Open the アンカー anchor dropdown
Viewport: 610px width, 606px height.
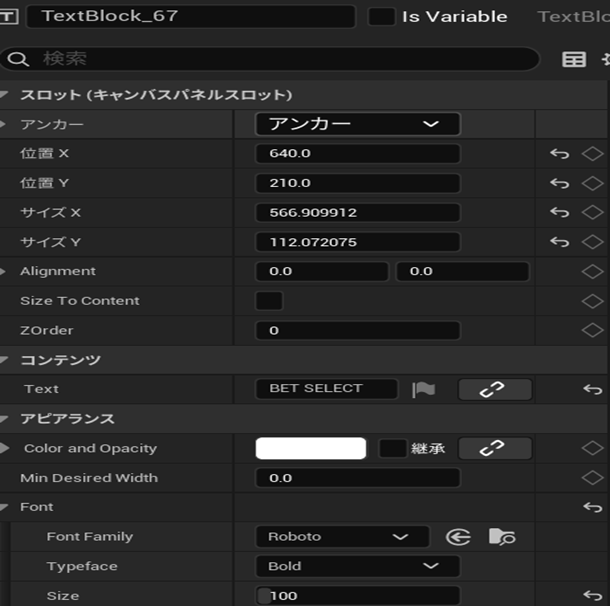coord(357,124)
